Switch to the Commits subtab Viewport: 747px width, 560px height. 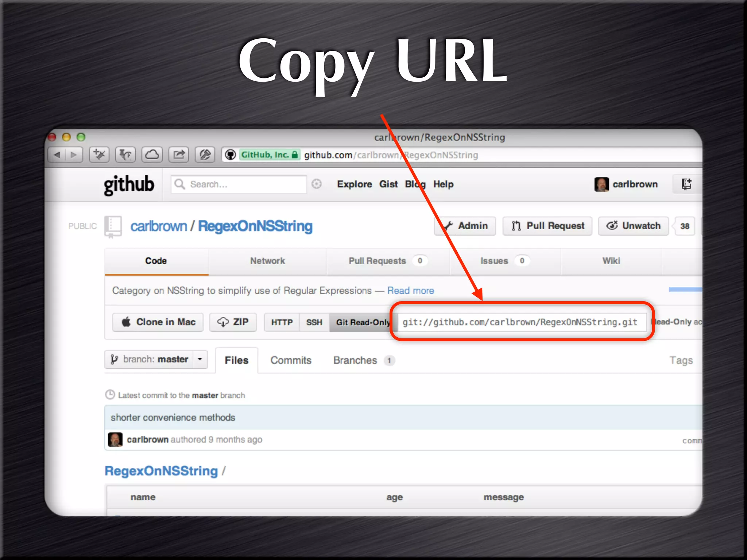tap(291, 360)
